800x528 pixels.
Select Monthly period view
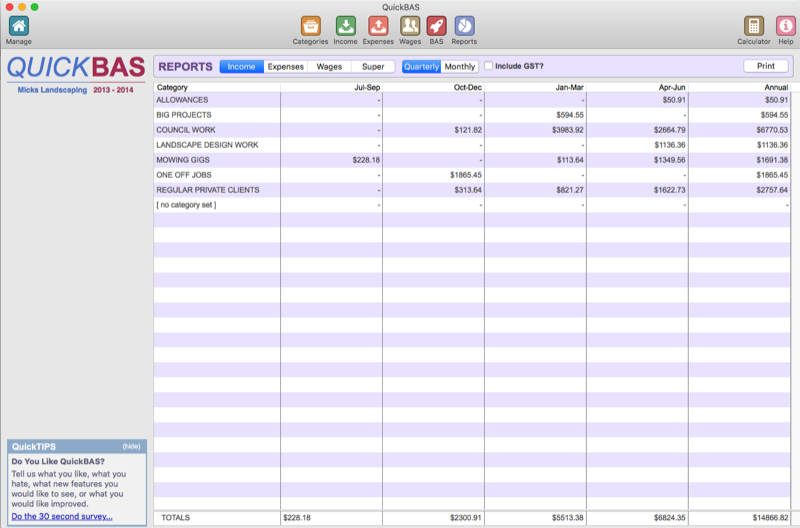point(460,67)
